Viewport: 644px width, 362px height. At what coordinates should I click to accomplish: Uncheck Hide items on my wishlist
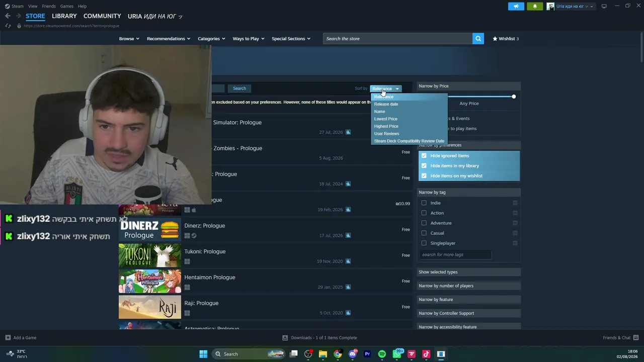(x=424, y=176)
